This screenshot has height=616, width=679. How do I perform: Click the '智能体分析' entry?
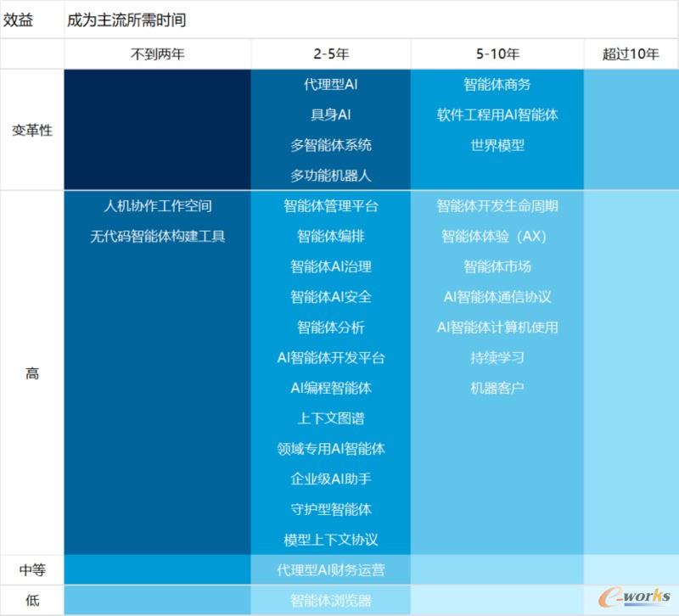pyautogui.click(x=331, y=327)
